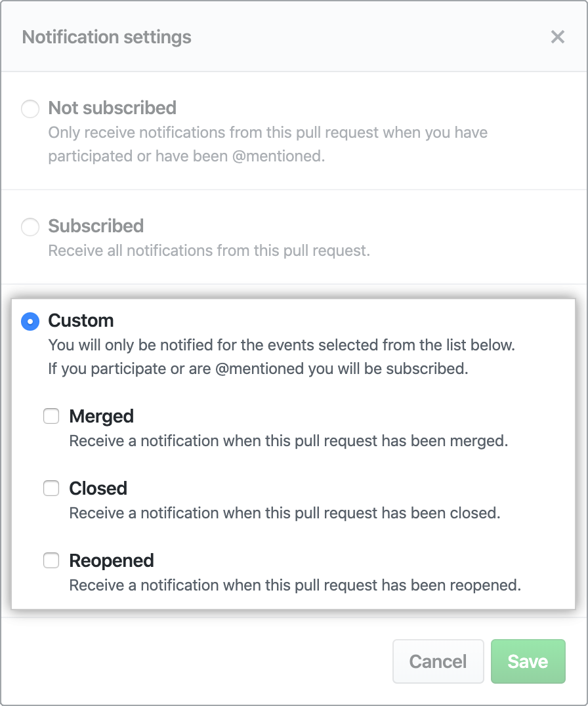
Task: Click the "Receive all notifications" description
Action: pos(209,251)
